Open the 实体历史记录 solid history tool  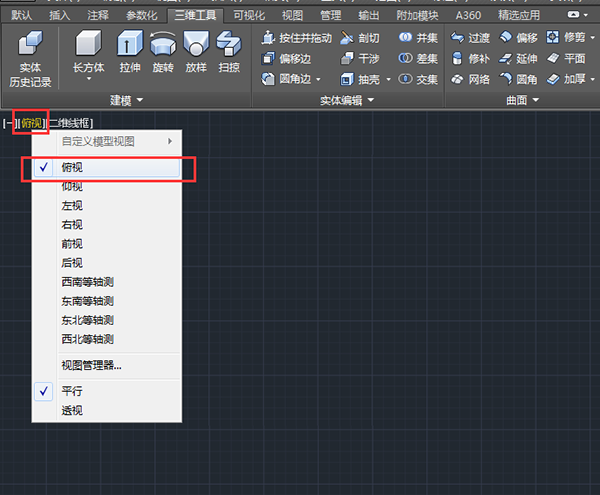click(30, 58)
